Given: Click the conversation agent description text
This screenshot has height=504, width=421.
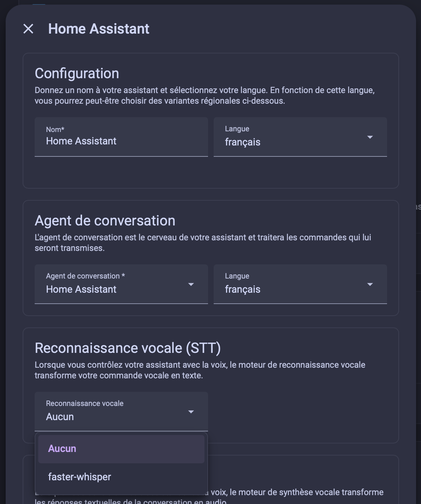Looking at the screenshot, I should (x=203, y=243).
